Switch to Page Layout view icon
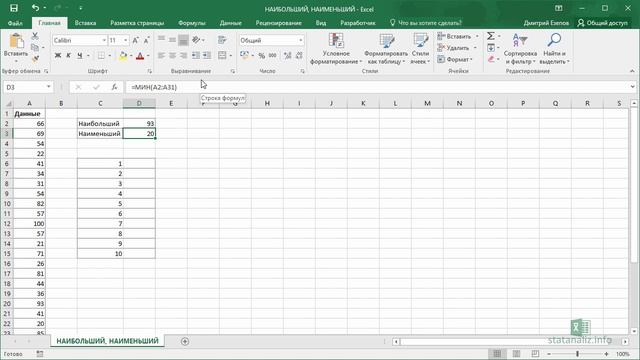This screenshot has height=360, width=640. (x=516, y=353)
